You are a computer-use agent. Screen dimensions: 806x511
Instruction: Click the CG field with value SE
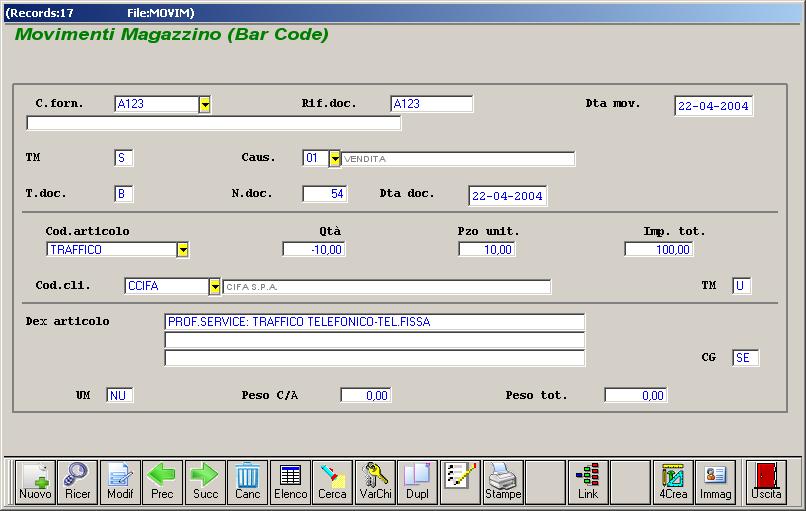[745, 358]
